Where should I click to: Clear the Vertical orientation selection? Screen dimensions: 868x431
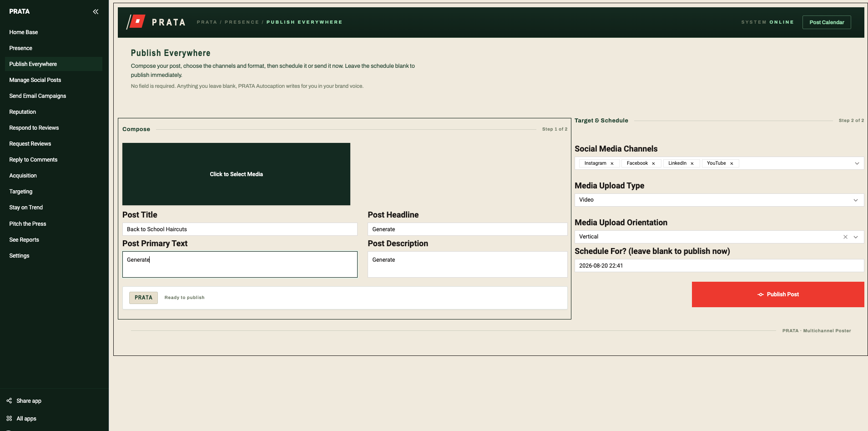845,237
